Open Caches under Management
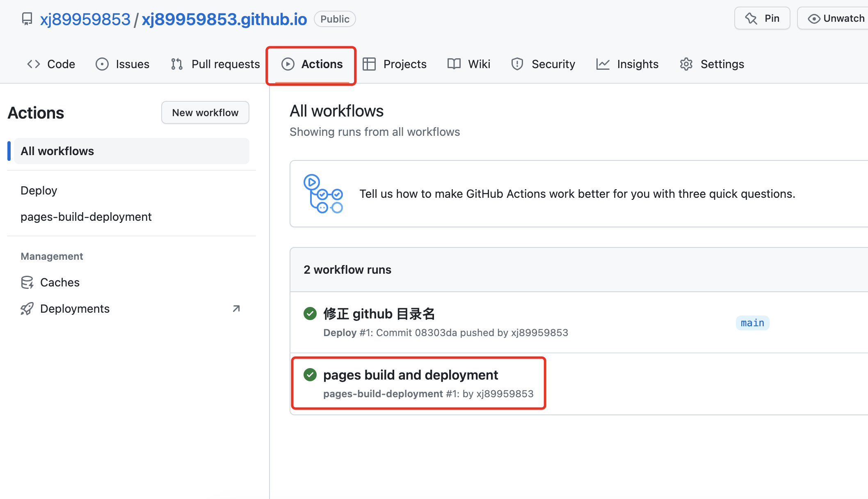The width and height of the screenshot is (868, 499). [x=60, y=282]
